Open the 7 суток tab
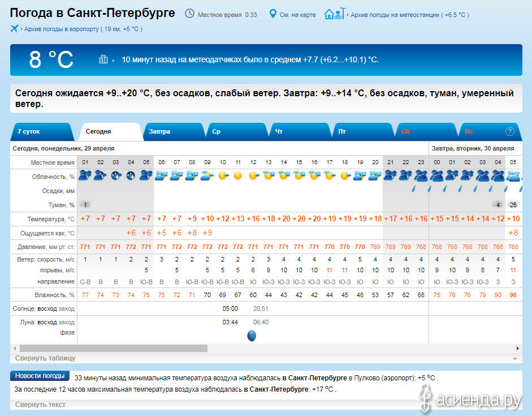This screenshot has height=416, width=532. tap(42, 132)
